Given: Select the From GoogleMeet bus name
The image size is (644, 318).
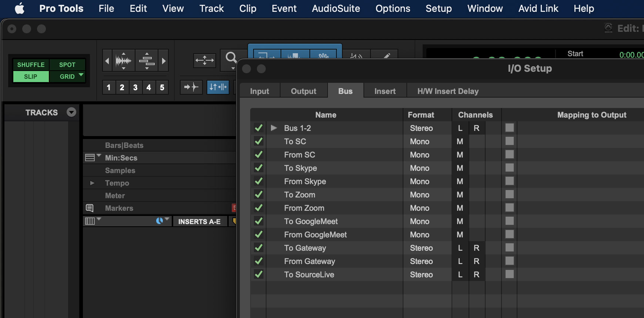Looking at the screenshot, I should (315, 234).
